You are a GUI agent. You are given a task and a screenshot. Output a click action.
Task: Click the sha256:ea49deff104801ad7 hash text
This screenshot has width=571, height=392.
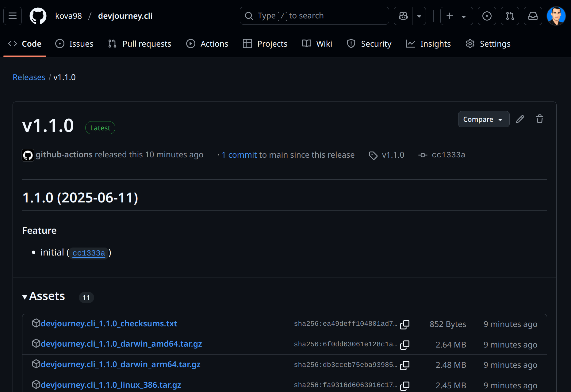(x=345, y=324)
